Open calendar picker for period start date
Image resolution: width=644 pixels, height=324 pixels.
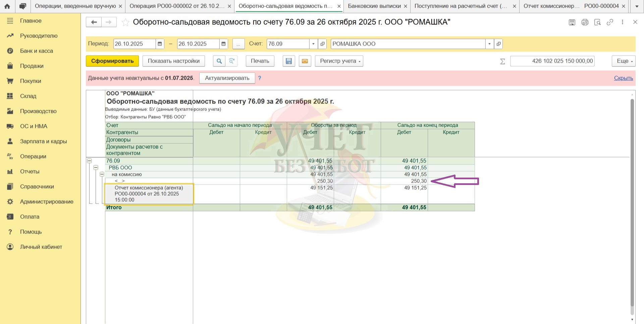[160, 44]
